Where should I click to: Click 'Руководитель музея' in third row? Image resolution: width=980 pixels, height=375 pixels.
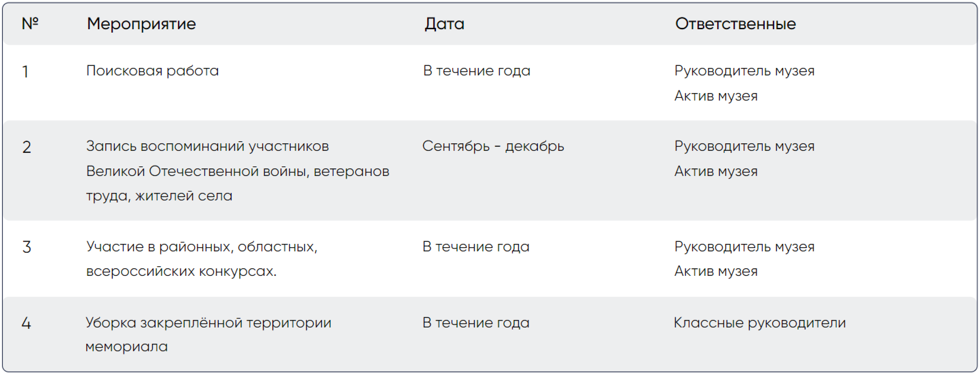pyautogui.click(x=745, y=247)
